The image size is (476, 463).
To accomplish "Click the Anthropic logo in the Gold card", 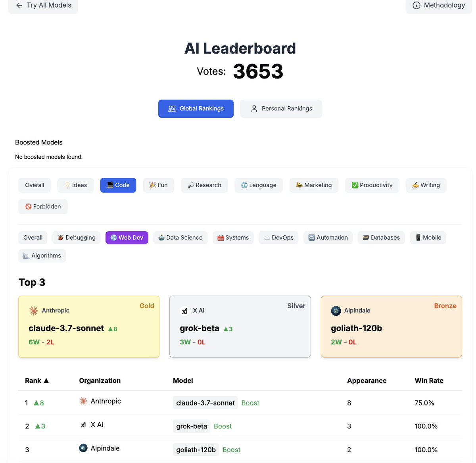I will tap(34, 311).
